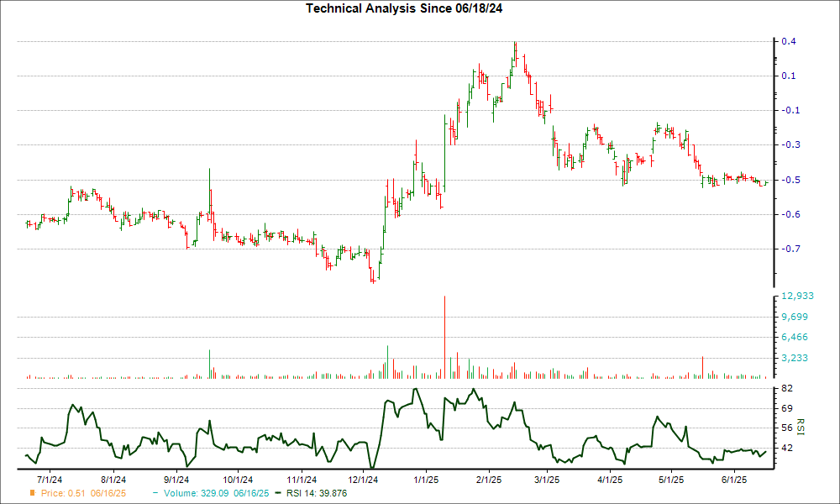This screenshot has width=840, height=504.
Task: Click the -0.7 price axis value
Action: [789, 249]
